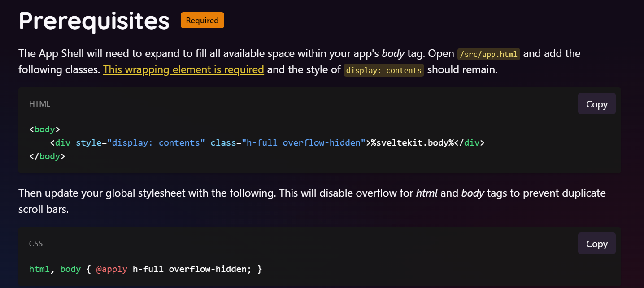Click the closing </body> tag

(47, 156)
